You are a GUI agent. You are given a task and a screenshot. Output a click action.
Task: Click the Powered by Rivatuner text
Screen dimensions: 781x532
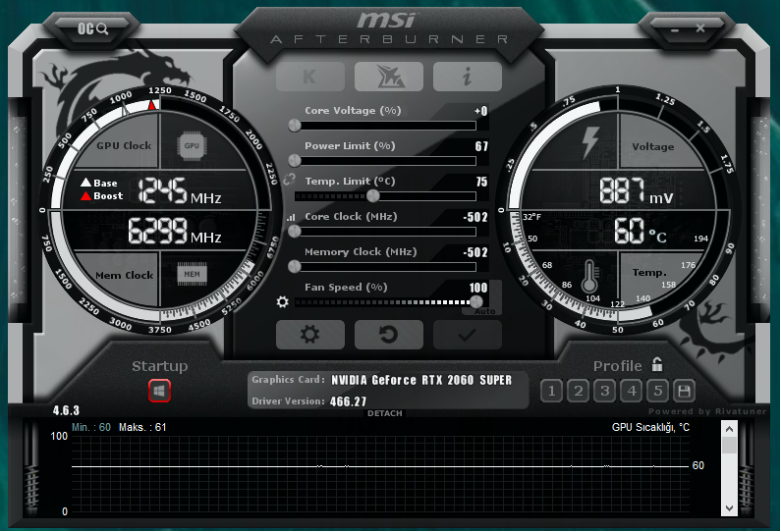pos(707,411)
